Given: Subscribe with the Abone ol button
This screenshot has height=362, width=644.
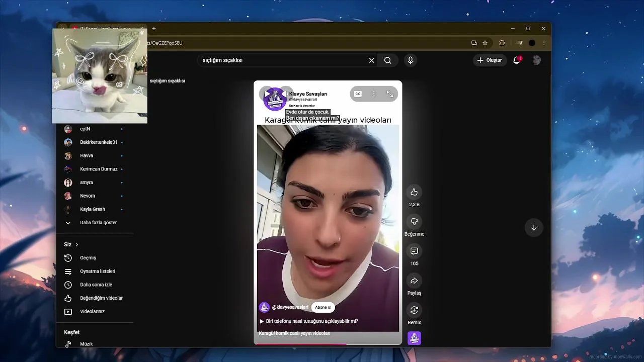Looking at the screenshot, I should coord(323,307).
